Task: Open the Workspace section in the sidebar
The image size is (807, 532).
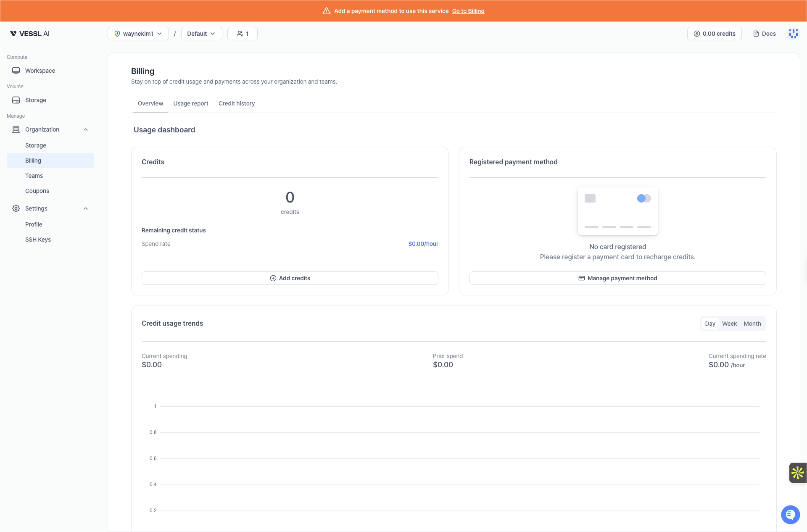Action: point(40,71)
